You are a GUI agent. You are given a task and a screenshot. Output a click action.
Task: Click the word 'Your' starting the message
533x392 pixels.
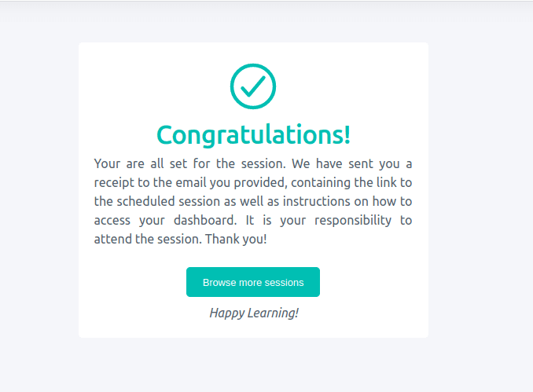tap(107, 163)
